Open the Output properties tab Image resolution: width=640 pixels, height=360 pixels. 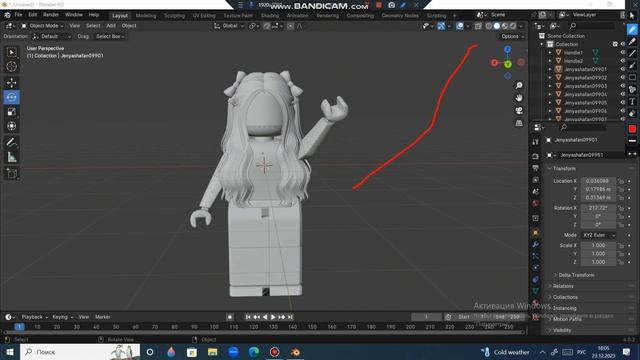click(536, 168)
